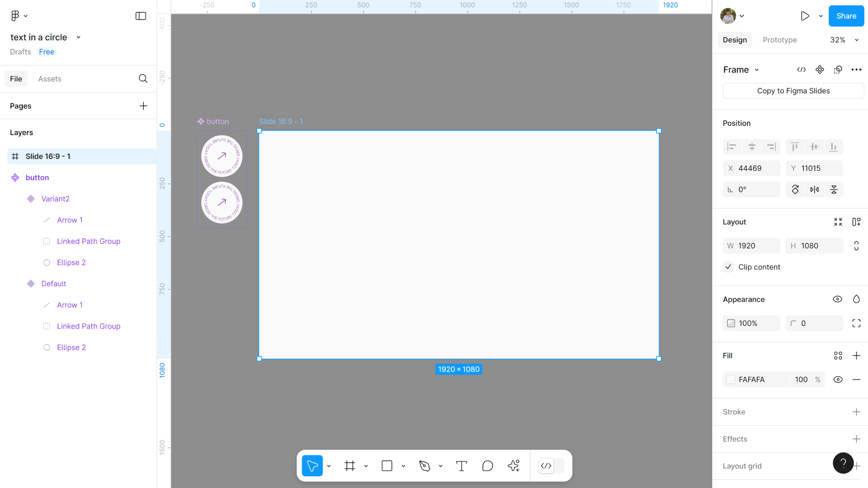Select the Linked Path Group layer under Variant2
Screen dimensions: 868x488
pyautogui.click(x=88, y=241)
